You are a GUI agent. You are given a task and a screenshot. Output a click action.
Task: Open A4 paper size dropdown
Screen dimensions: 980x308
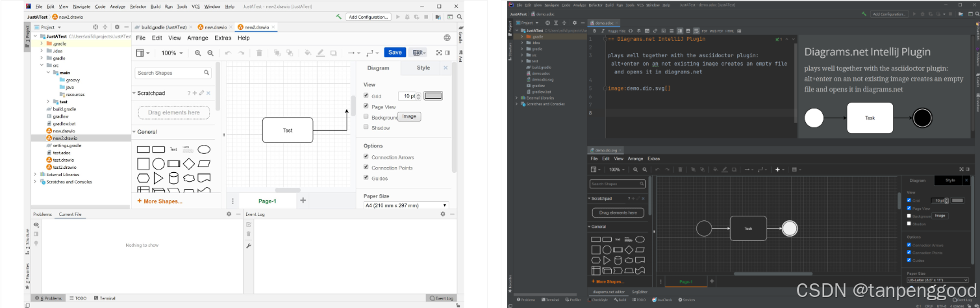tap(406, 205)
